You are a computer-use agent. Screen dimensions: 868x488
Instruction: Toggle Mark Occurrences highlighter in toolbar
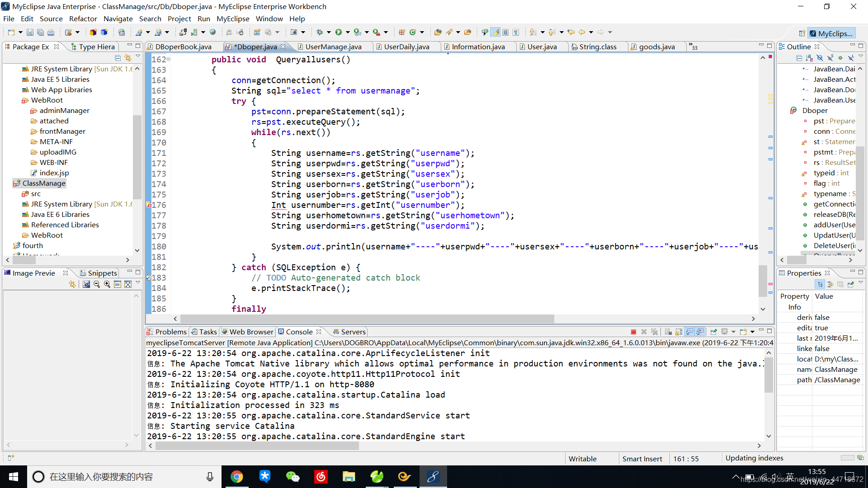point(496,32)
